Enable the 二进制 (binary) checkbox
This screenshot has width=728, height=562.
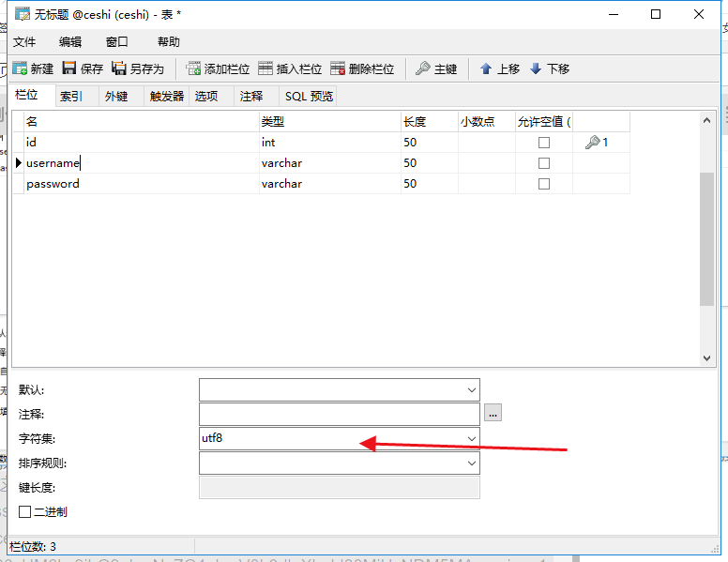[x=24, y=512]
